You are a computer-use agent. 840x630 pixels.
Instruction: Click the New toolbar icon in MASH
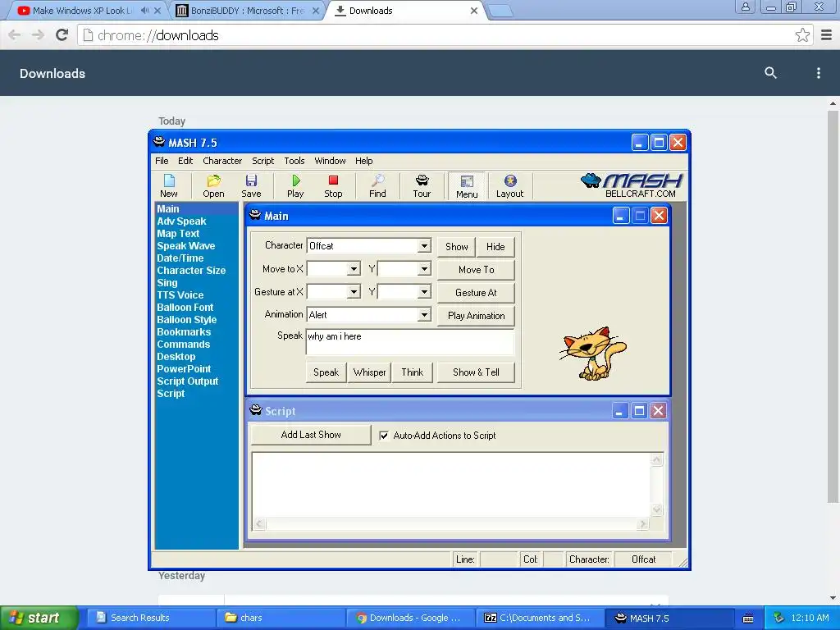tap(169, 185)
